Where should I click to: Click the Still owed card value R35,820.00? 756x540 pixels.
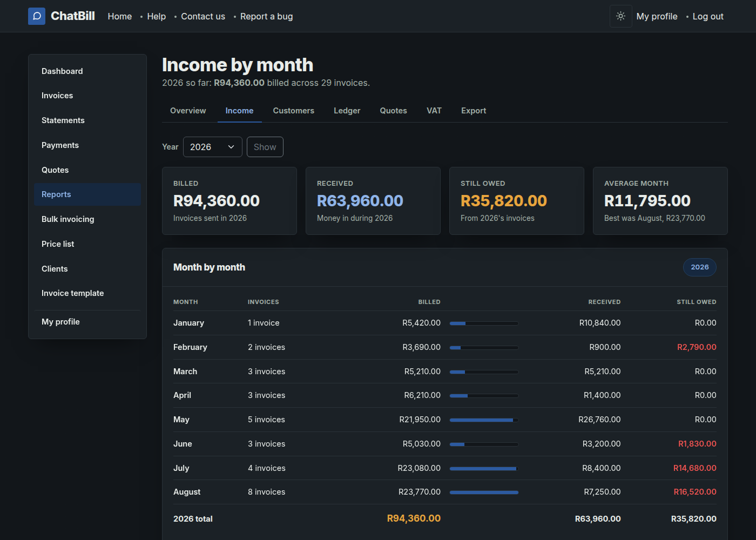coord(504,201)
